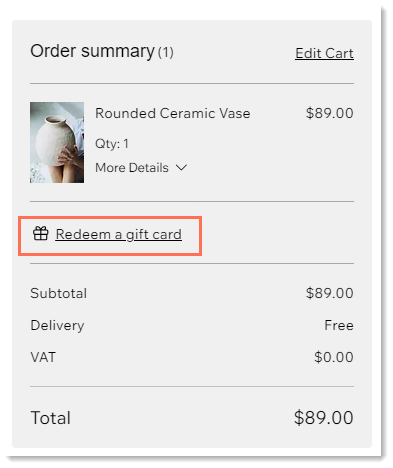393x468 pixels.
Task: Click the Delivery label
Action: click(57, 326)
